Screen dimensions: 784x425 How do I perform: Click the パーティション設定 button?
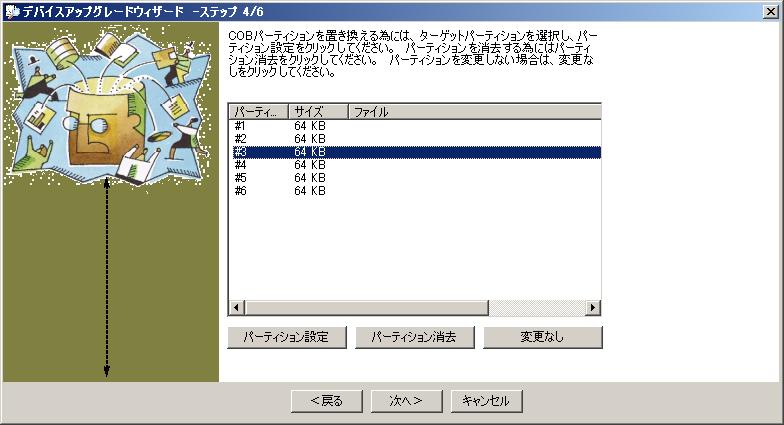click(286, 337)
